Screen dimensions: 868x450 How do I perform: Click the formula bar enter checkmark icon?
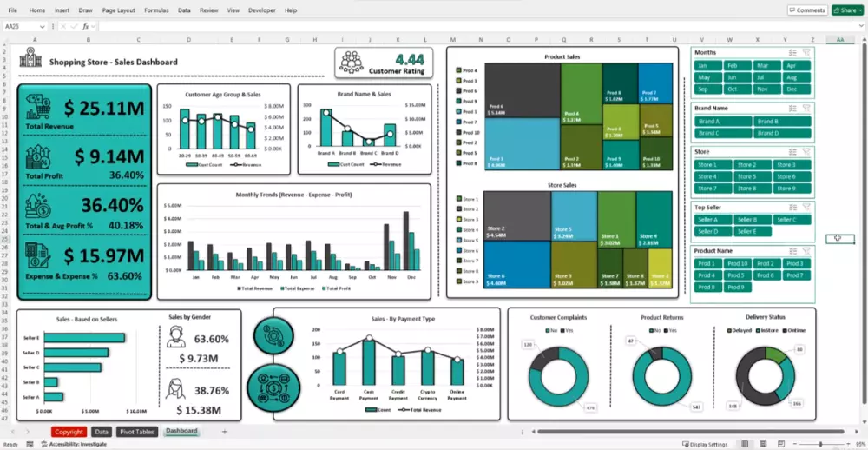(x=74, y=26)
